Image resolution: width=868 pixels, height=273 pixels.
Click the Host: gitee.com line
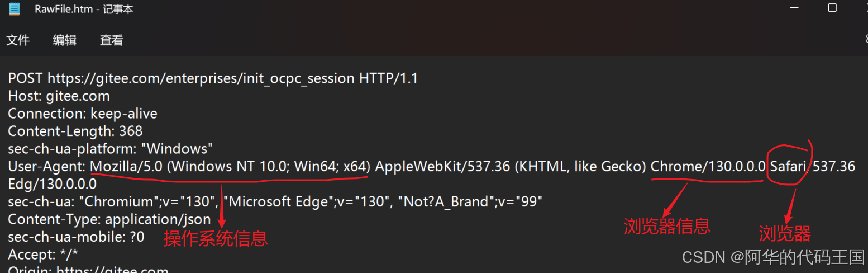[59, 96]
